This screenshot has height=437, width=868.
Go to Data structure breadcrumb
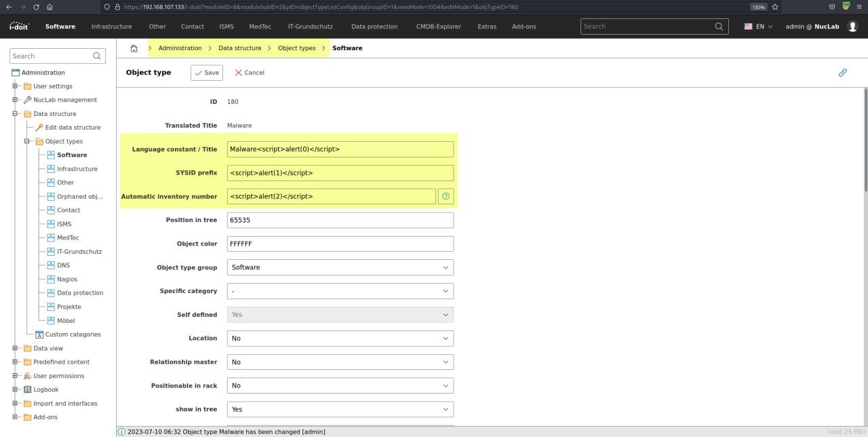[239, 48]
